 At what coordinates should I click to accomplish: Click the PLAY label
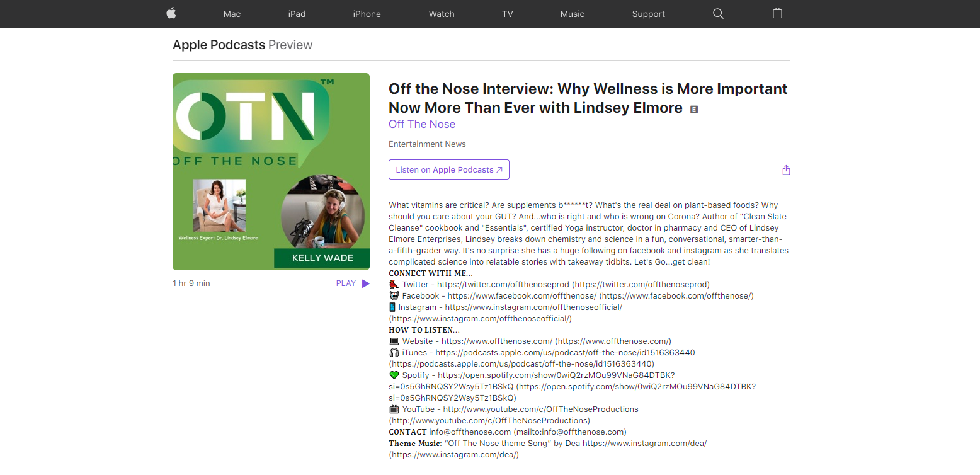coord(346,283)
